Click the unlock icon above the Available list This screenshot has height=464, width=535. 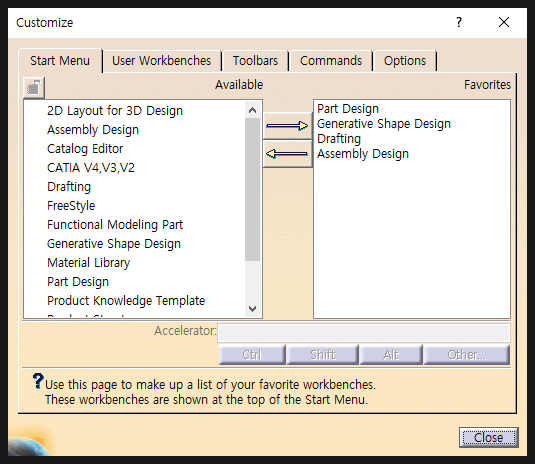tap(34, 88)
